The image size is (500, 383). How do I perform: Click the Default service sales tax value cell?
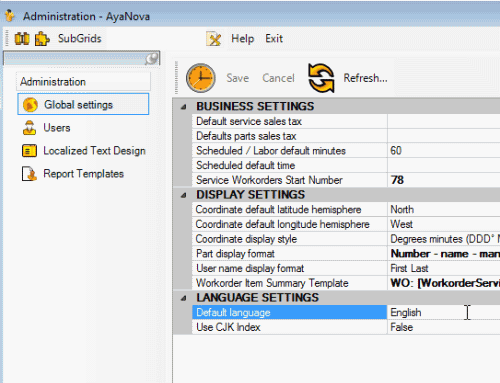444,121
